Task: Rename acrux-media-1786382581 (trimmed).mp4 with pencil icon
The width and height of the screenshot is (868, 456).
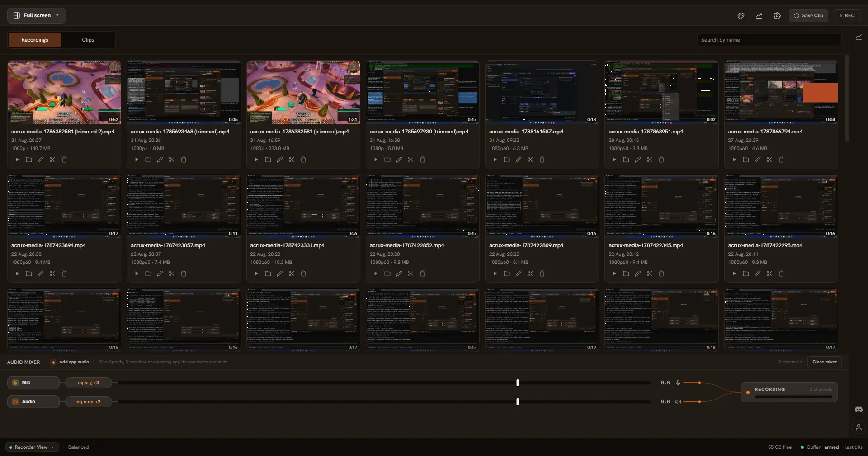Action: pyautogui.click(x=280, y=160)
